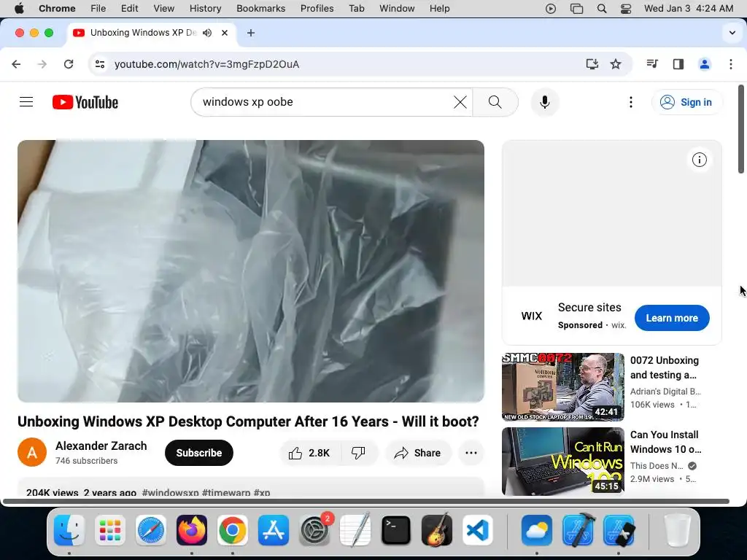
Task: Open the Profiles menu
Action: (317, 9)
